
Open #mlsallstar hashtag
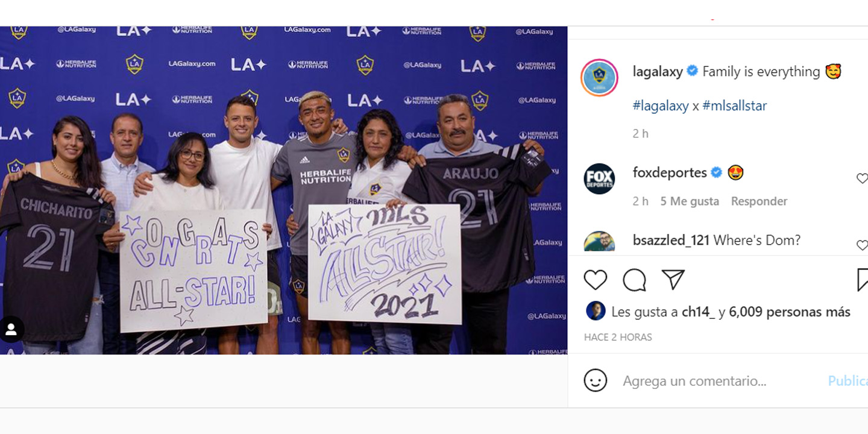[735, 105]
